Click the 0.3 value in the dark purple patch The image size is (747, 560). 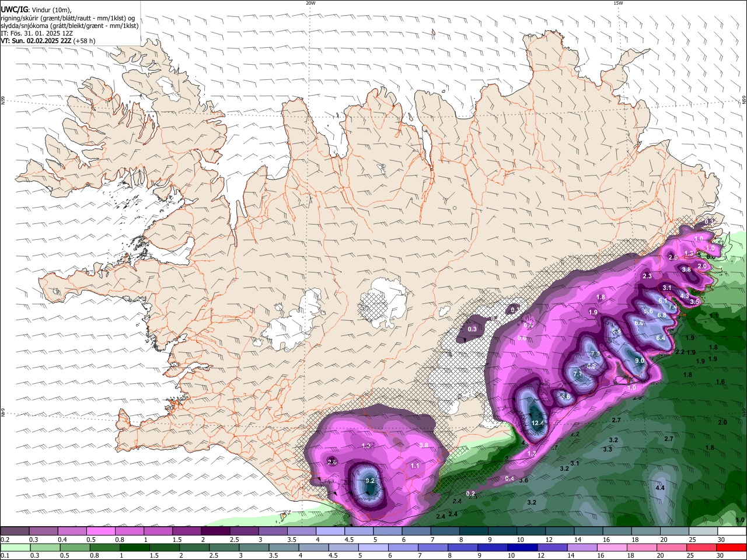pos(472,329)
